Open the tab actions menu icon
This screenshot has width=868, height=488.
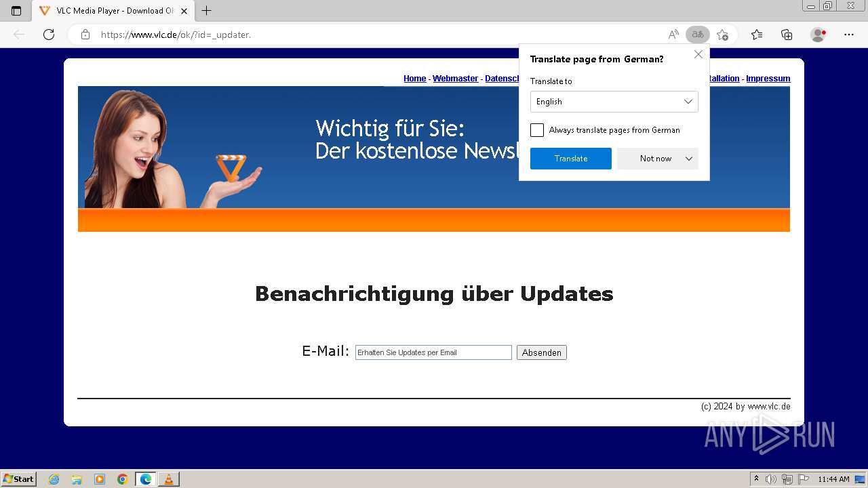(x=16, y=11)
